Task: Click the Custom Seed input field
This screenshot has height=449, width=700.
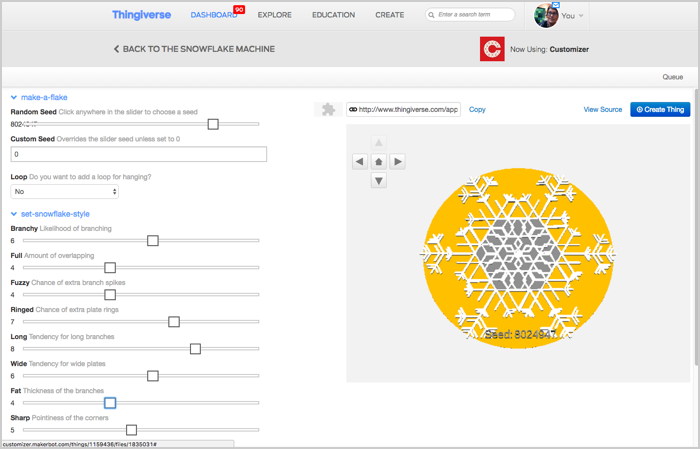Action: point(138,154)
